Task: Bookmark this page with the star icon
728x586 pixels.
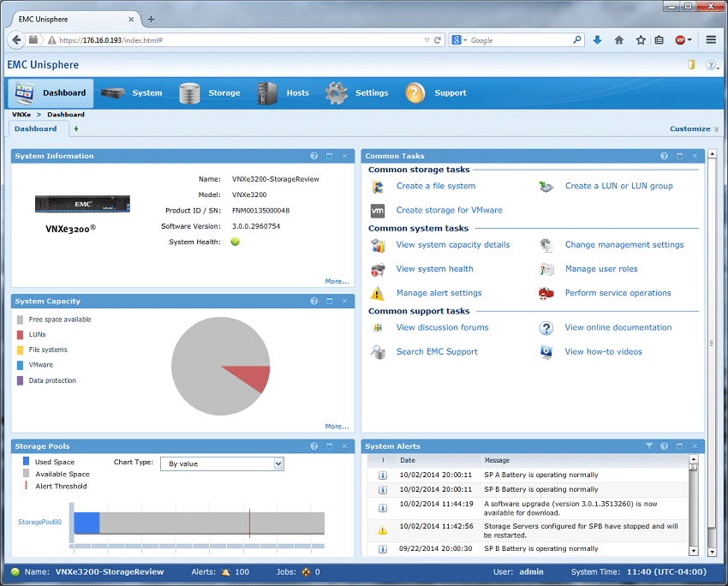Action: 641,40
